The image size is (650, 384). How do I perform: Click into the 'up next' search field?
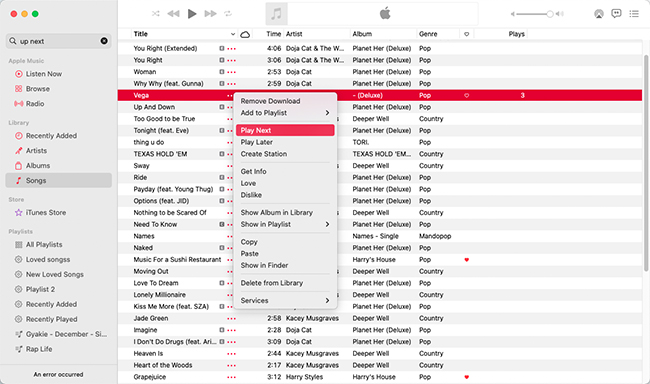coord(59,41)
